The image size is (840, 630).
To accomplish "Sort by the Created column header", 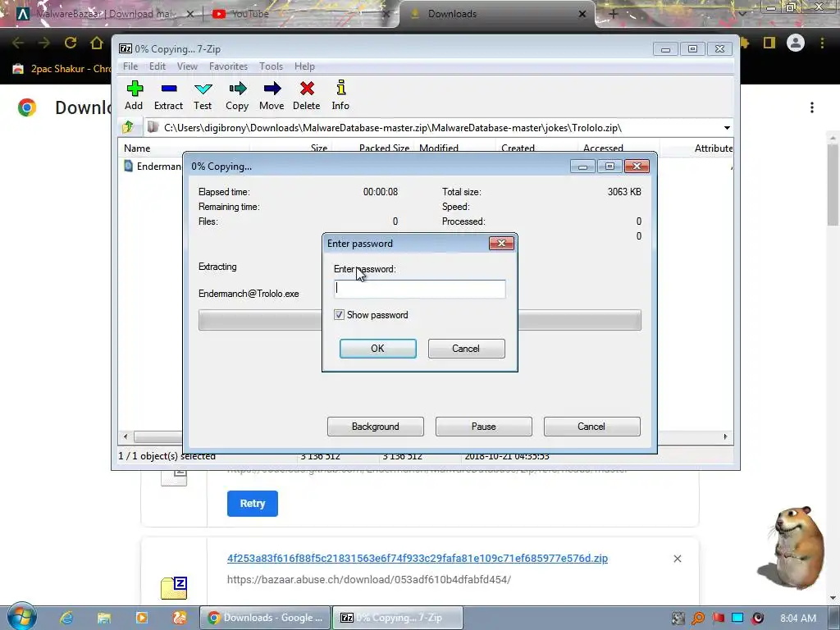I will point(535,148).
